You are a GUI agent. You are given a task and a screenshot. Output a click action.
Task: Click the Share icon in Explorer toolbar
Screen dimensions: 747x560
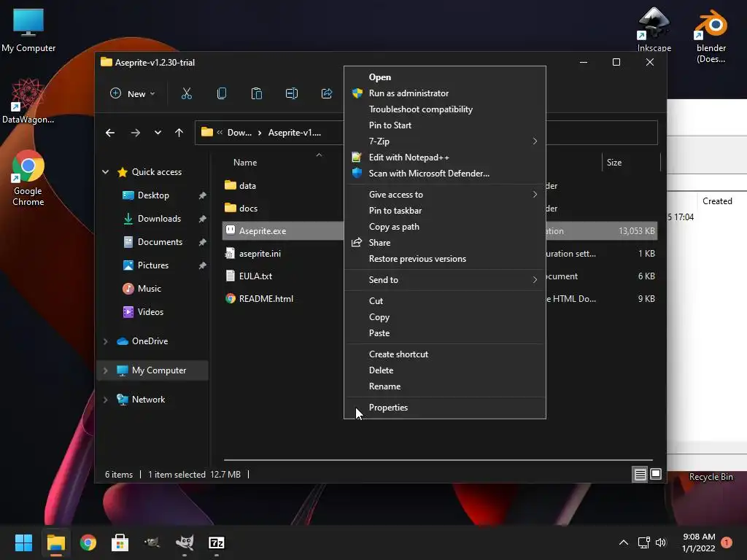(327, 94)
